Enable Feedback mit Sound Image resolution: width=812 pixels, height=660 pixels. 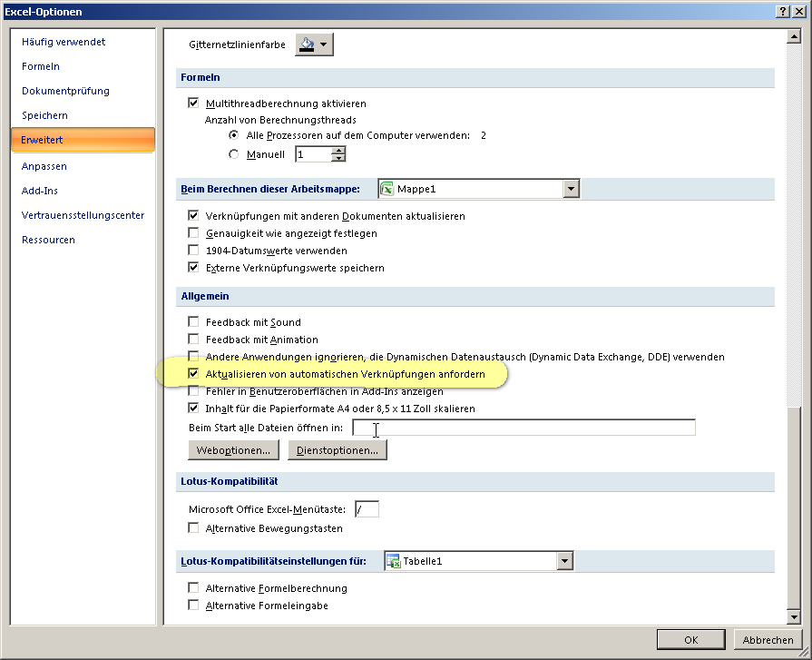coord(193,321)
